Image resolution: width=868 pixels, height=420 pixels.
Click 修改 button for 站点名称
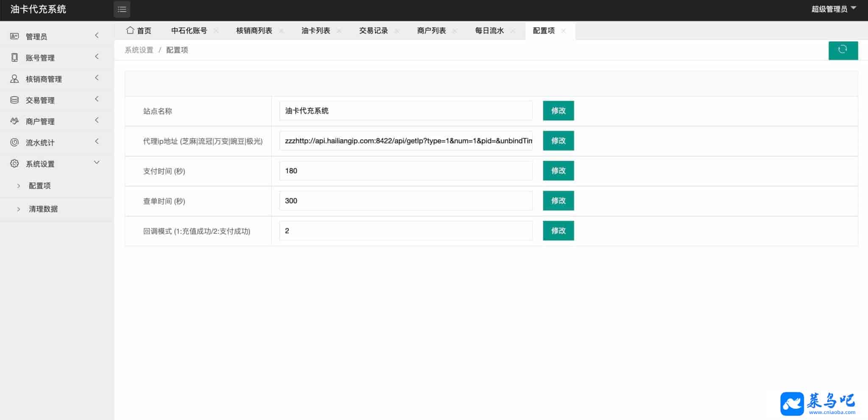point(558,111)
